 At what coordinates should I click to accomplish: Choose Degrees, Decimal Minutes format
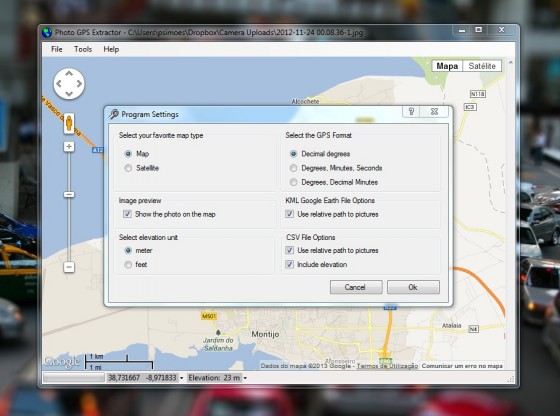(x=293, y=182)
